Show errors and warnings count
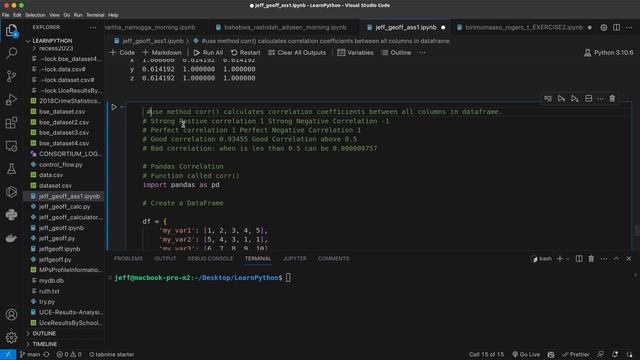640x360 pixels. (x=69, y=354)
